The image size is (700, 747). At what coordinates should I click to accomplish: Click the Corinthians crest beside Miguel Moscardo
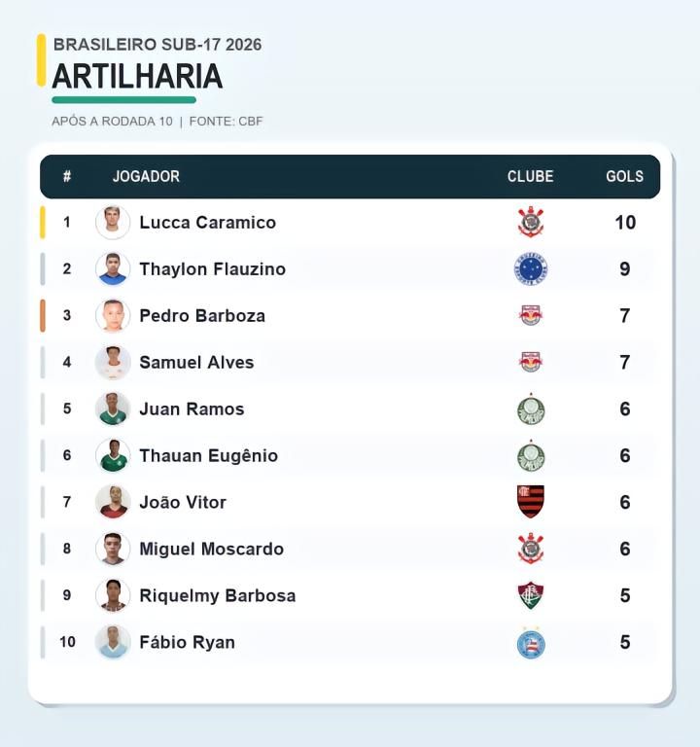[531, 549]
